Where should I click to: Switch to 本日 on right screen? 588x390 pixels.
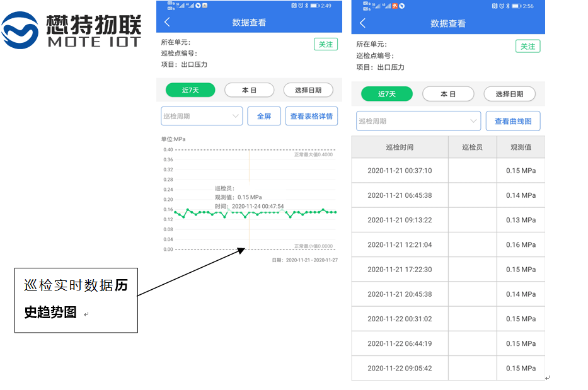click(447, 94)
